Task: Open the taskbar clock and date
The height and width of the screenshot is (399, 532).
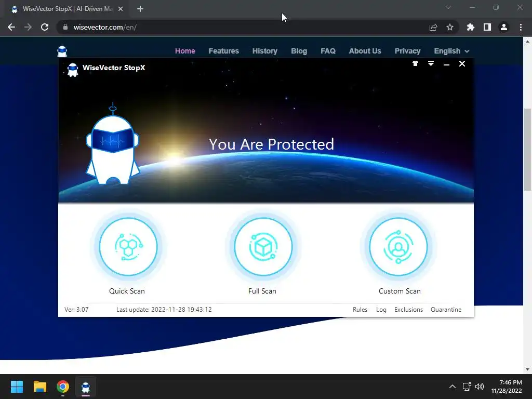Action: click(x=506, y=387)
